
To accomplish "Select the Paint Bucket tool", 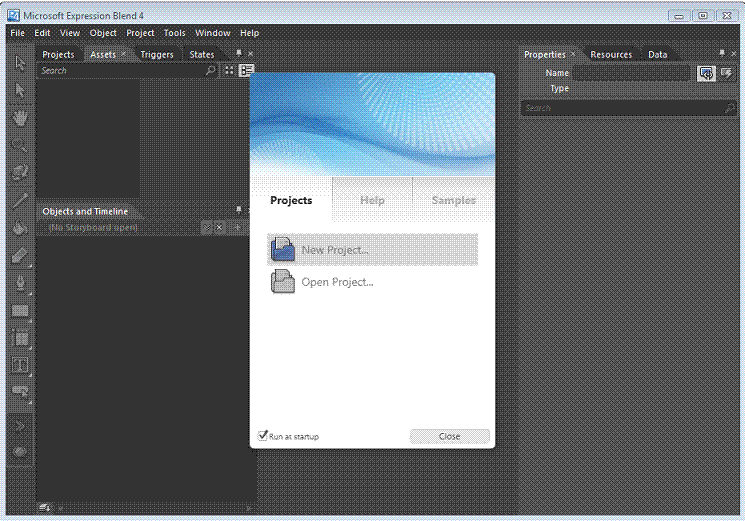I will point(20,227).
